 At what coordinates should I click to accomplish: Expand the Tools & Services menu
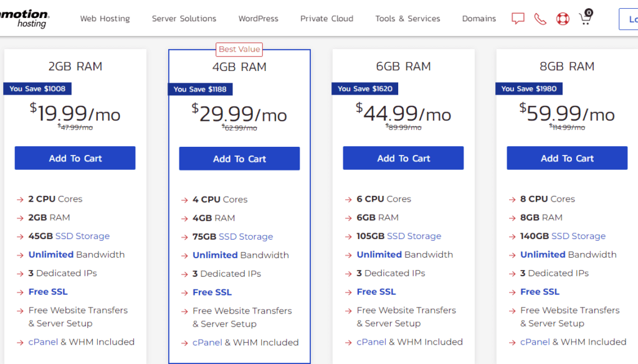tap(407, 19)
